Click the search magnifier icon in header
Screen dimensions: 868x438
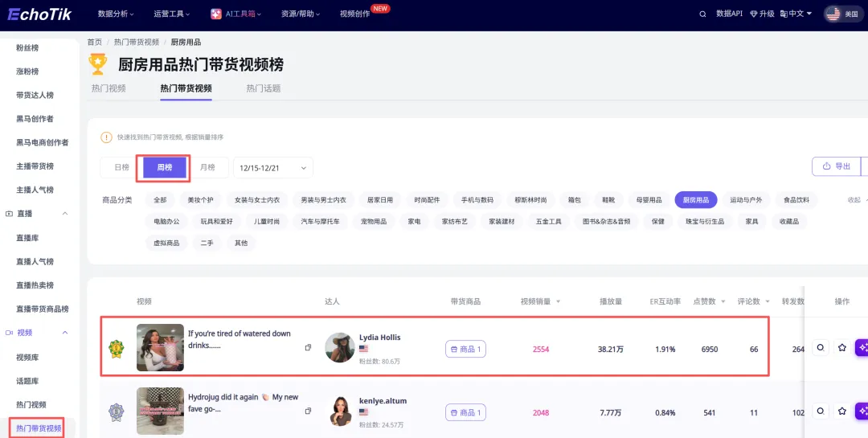coord(703,14)
